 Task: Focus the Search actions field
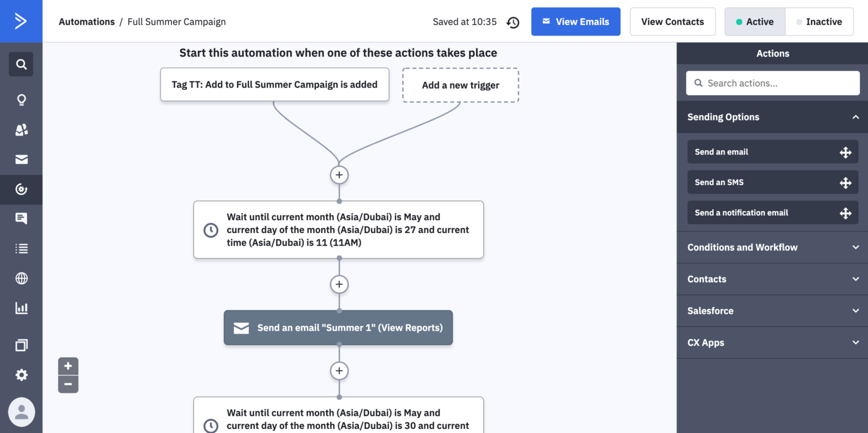pos(772,83)
